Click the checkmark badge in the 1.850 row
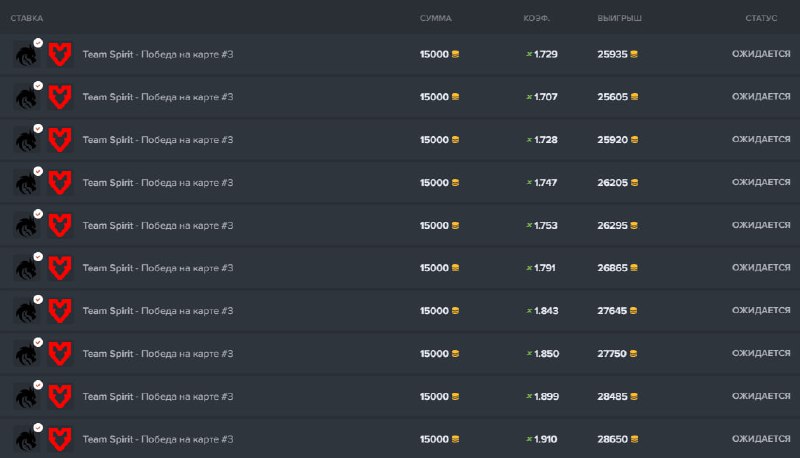800x458 pixels. click(x=38, y=343)
